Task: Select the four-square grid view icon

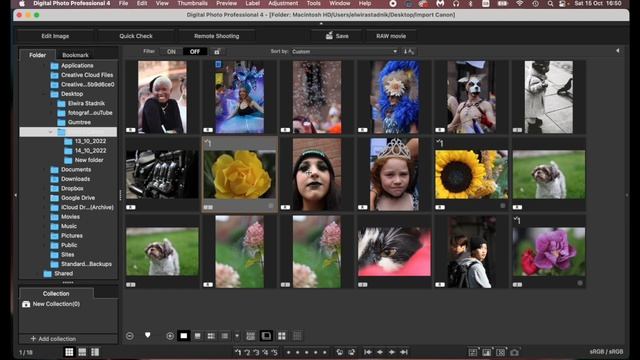Action: [x=282, y=336]
